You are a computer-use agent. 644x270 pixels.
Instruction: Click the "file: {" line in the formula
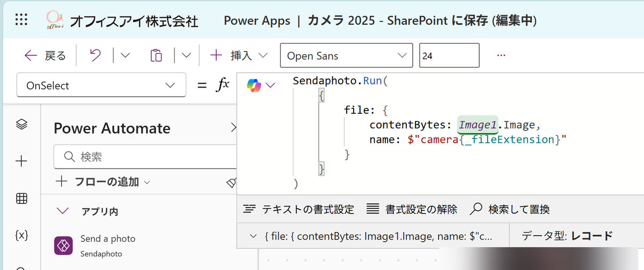click(x=365, y=111)
